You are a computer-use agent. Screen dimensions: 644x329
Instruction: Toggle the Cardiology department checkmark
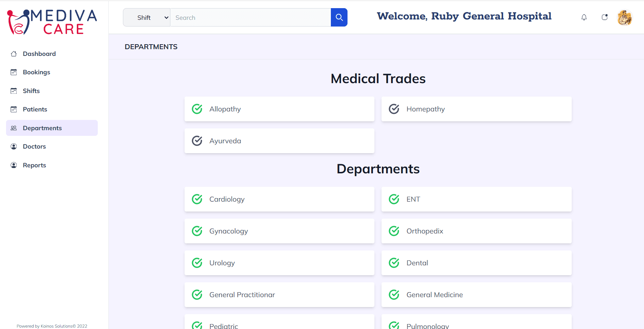click(x=197, y=199)
